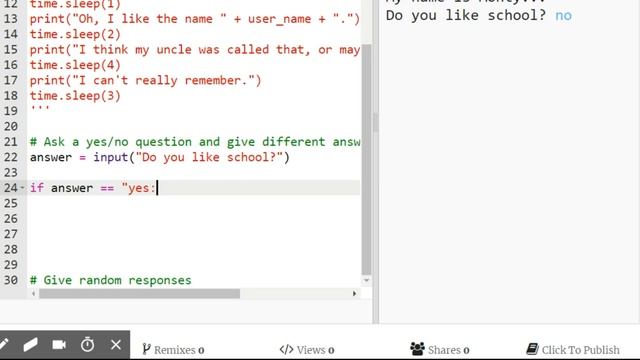This screenshot has height=360, width=640.
Task: Click the 'if answer == "yes:' code line
Action: (x=93, y=188)
